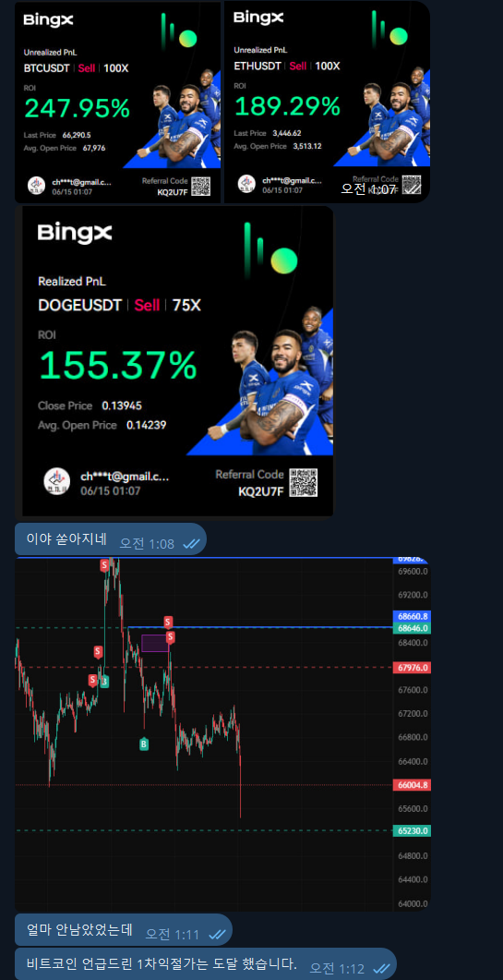Click the Avg. Open Price 3,513.12 value

coord(306,146)
